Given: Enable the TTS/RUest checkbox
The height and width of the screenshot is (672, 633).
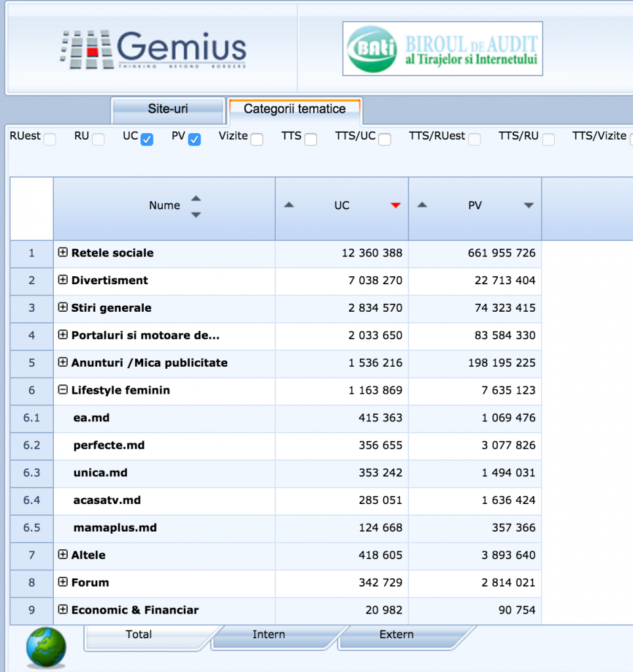Looking at the screenshot, I should [474, 139].
